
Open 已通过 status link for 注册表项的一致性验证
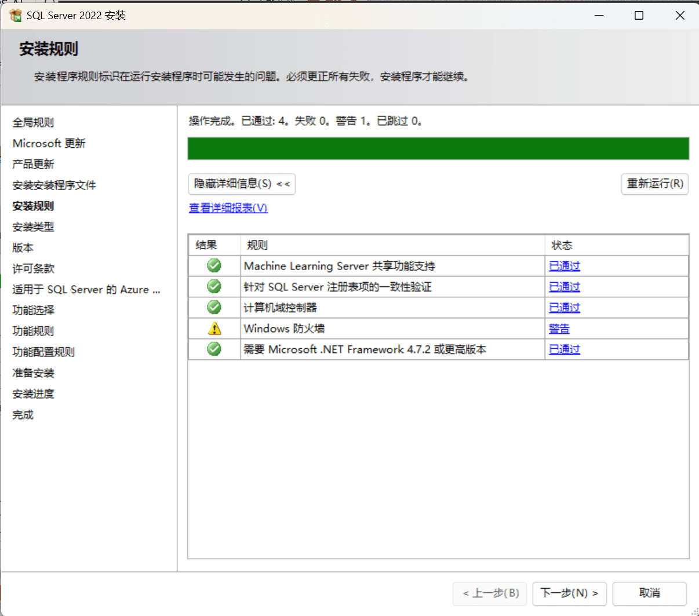point(565,287)
